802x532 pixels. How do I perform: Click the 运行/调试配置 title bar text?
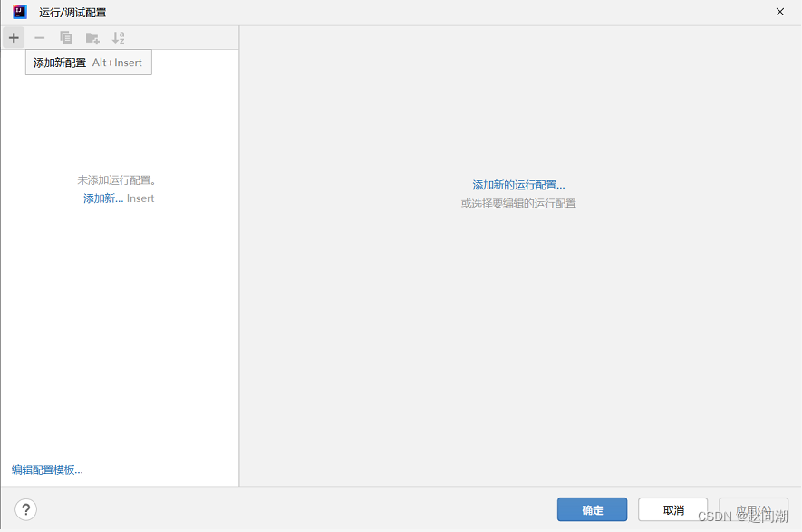[x=72, y=13]
